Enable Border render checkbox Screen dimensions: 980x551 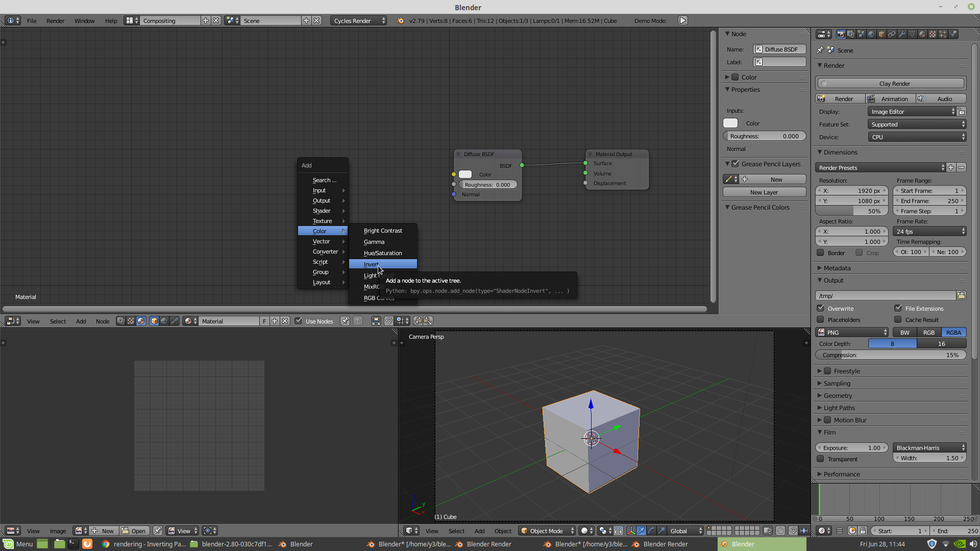pyautogui.click(x=820, y=252)
